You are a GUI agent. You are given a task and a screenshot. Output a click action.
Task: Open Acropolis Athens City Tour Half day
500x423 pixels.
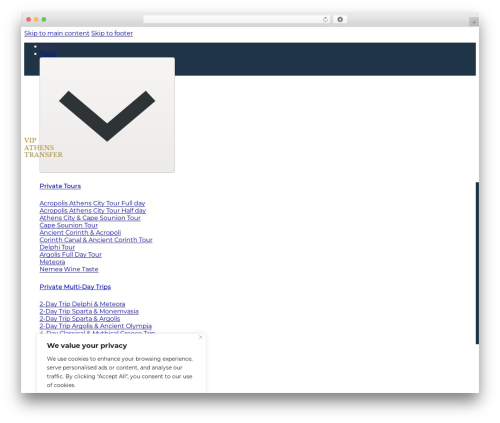[x=93, y=210]
